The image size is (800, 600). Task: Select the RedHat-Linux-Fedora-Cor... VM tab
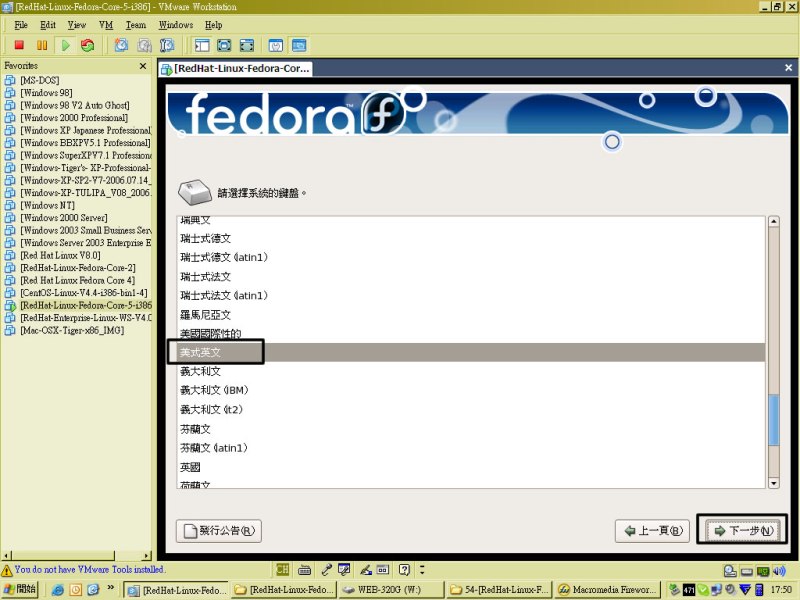pos(236,68)
